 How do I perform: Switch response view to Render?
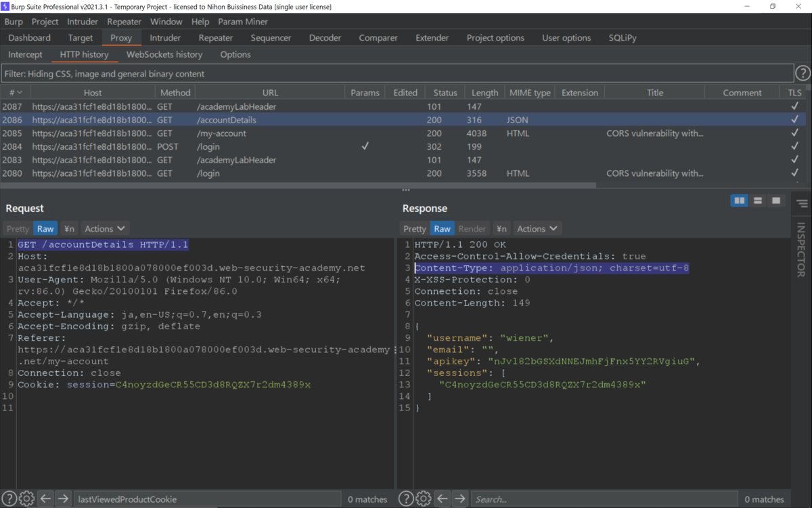[x=472, y=229]
